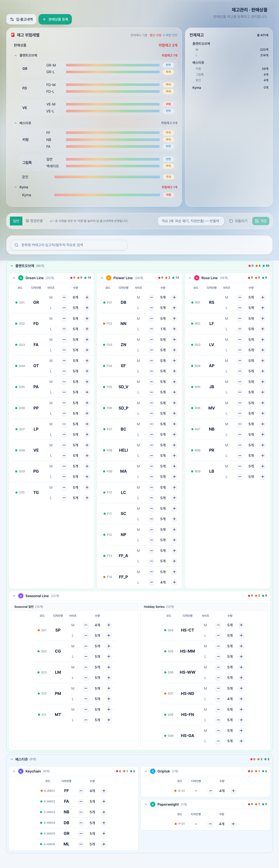Collapse the Keychain section
This screenshot has height=868, width=279.
[x=14, y=771]
